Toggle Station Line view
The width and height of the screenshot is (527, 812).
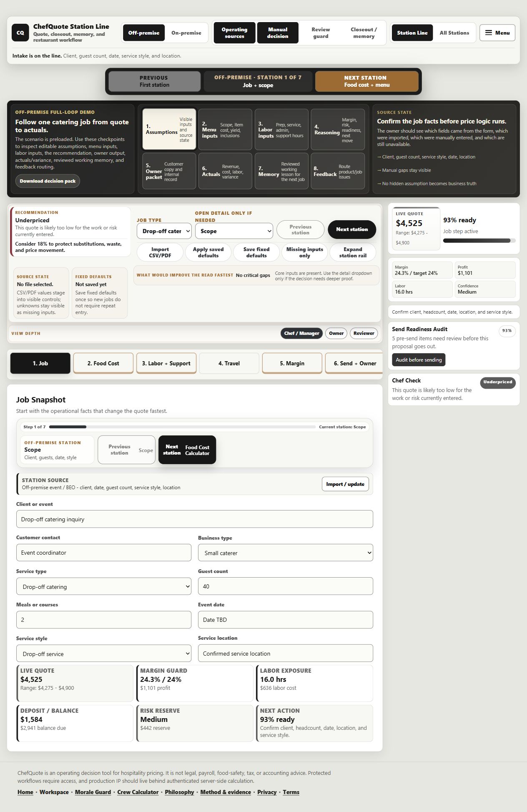click(412, 33)
